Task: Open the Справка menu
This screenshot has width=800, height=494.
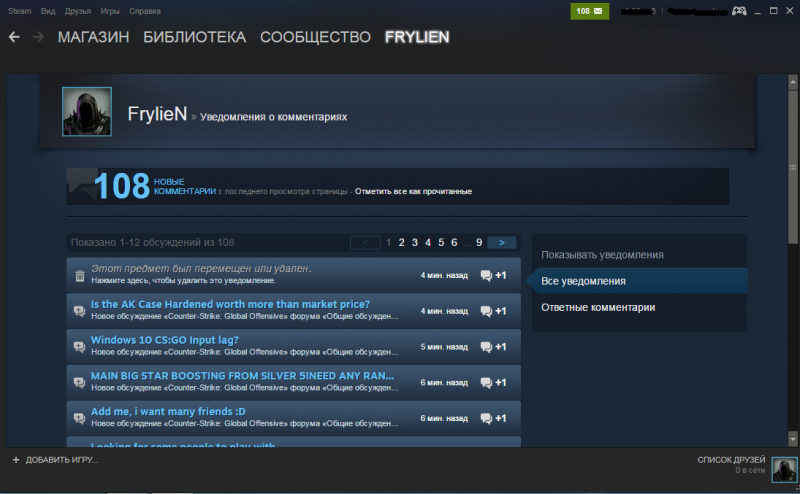Action: tap(145, 11)
